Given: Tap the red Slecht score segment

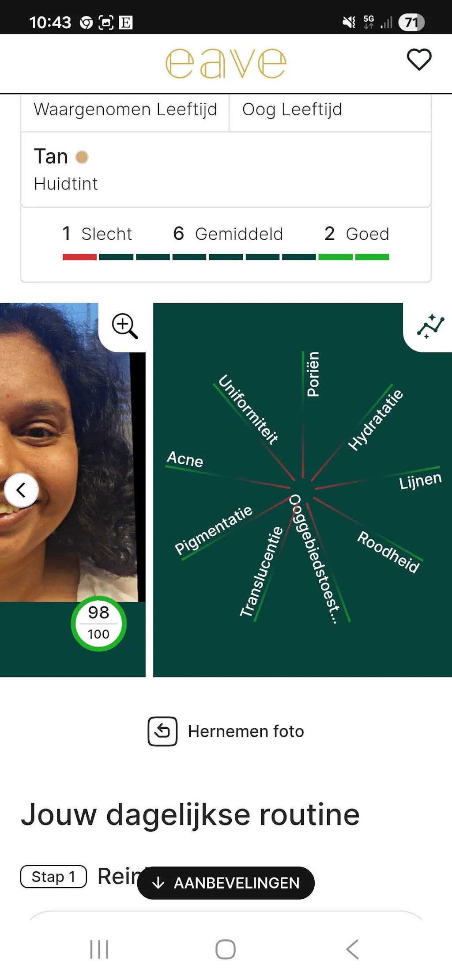Looking at the screenshot, I should (79, 257).
